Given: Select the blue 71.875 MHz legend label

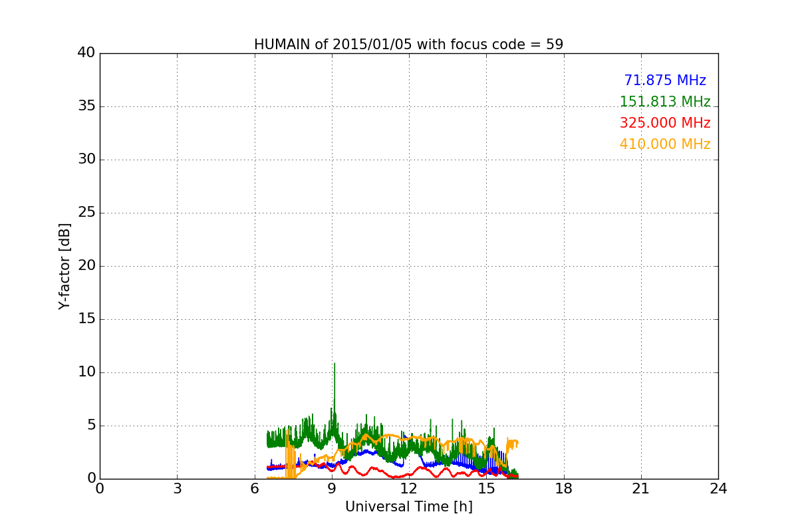Looking at the screenshot, I should [665, 80].
